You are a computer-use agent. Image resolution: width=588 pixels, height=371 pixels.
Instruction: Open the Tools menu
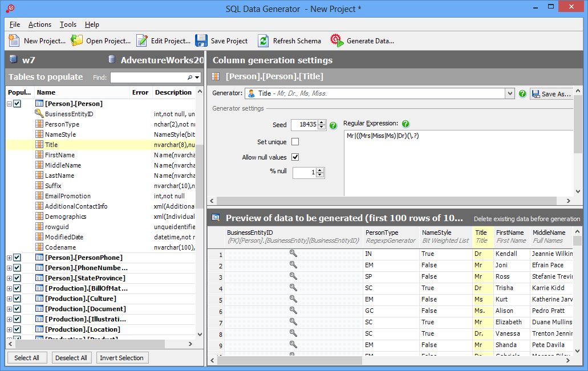coord(68,25)
